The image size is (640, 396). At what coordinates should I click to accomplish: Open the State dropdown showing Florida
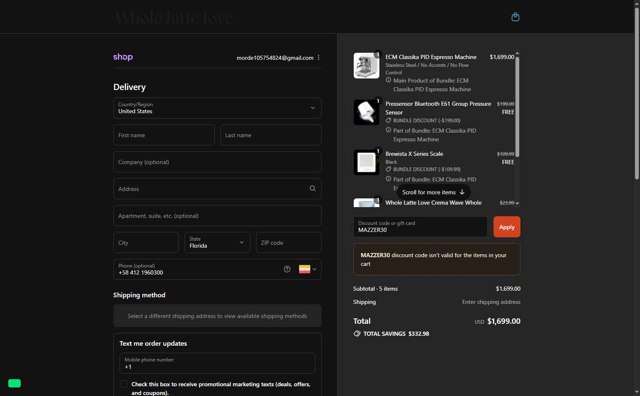(x=217, y=242)
